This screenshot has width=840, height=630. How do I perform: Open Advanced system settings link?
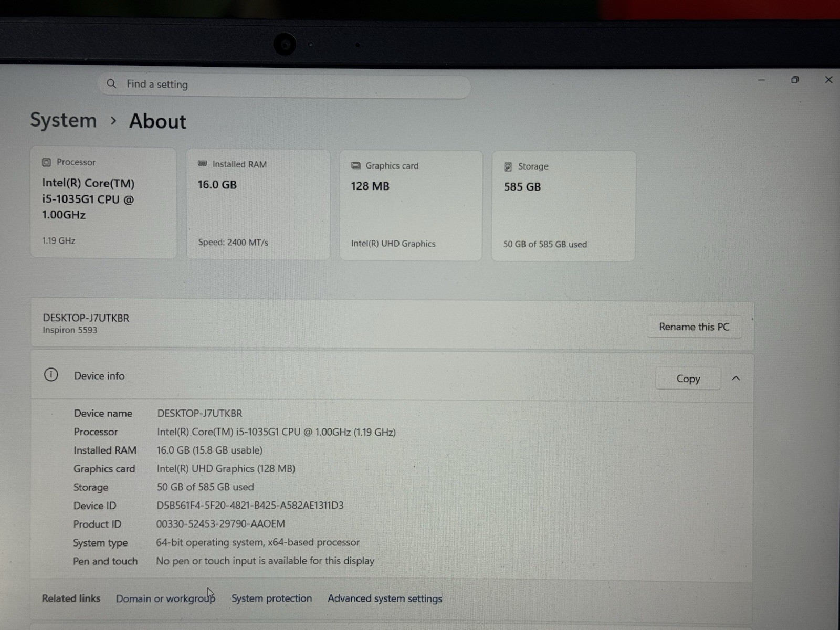point(385,598)
